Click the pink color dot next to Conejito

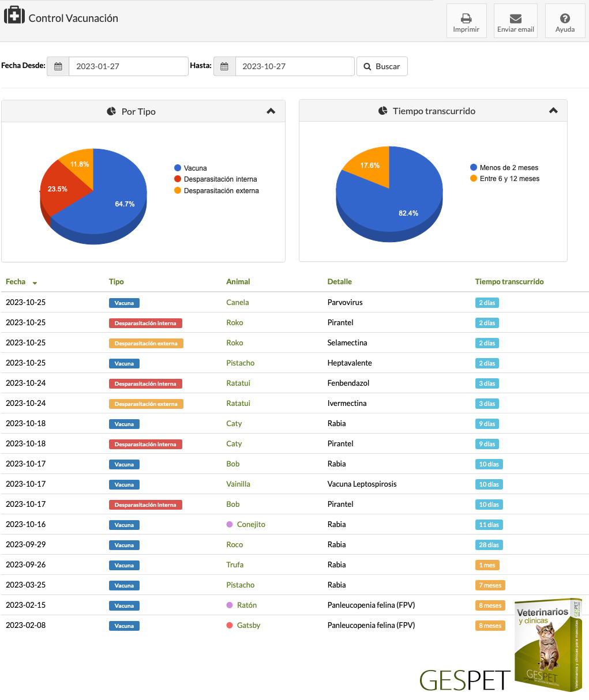pyautogui.click(x=230, y=524)
